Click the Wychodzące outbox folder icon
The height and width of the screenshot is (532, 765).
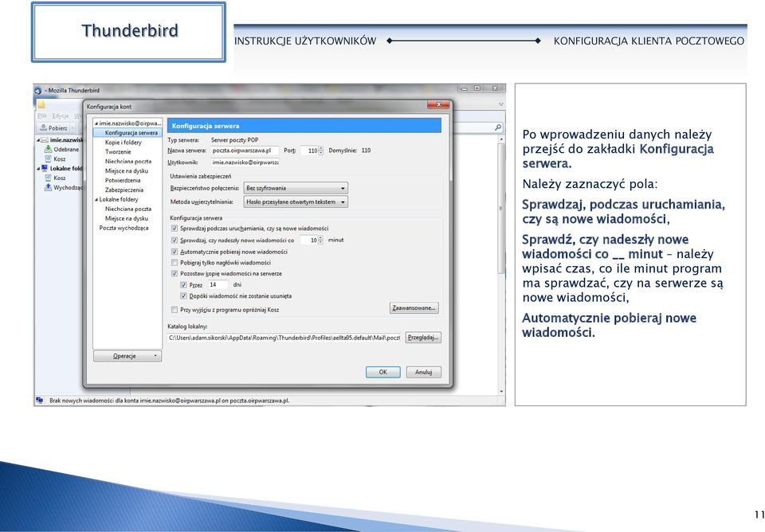(48, 187)
